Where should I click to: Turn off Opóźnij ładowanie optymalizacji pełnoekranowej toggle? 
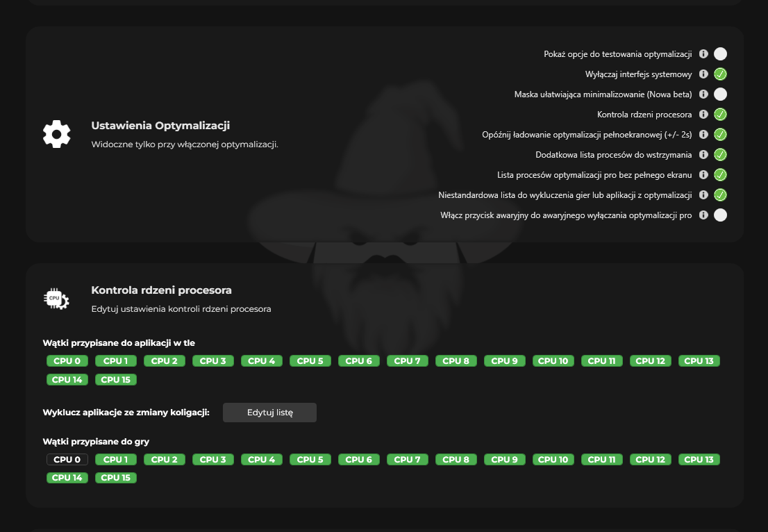(x=720, y=135)
